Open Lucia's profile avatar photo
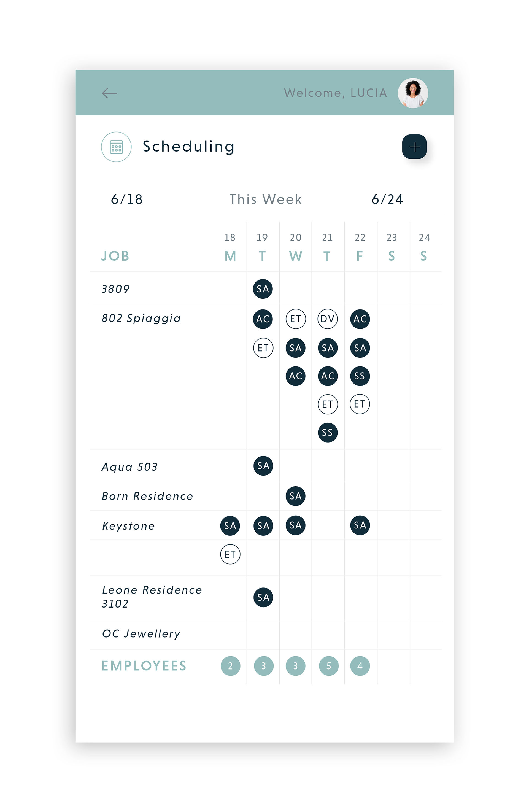529x812 pixels. tap(412, 93)
